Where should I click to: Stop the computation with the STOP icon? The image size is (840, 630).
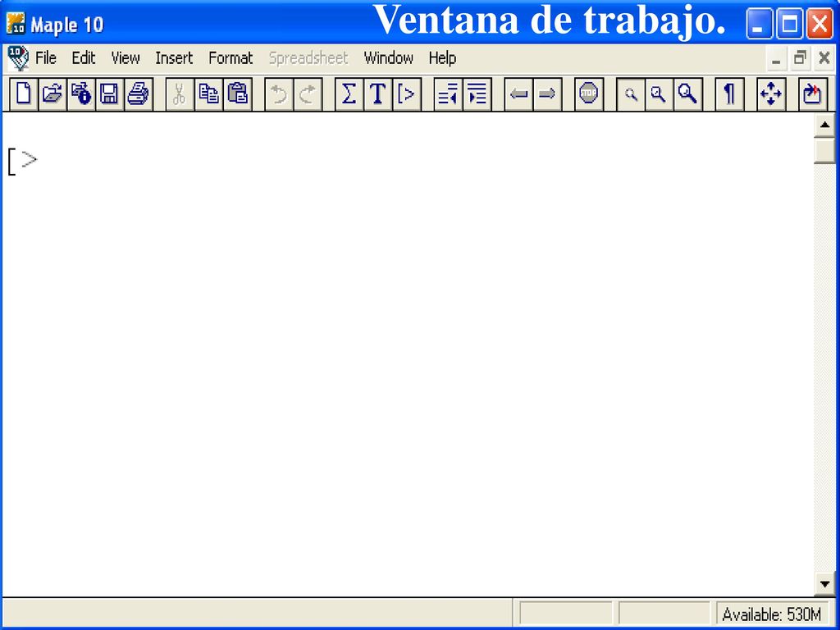click(x=589, y=94)
